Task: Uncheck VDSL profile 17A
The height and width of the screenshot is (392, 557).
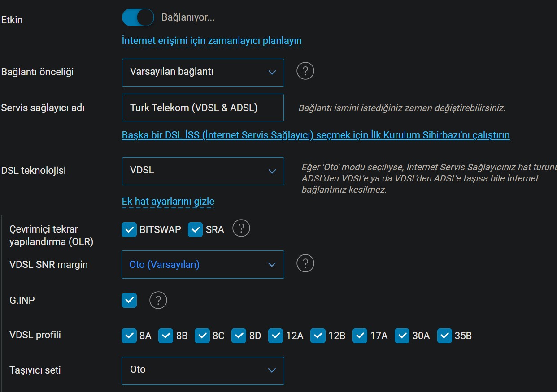Action: tap(360, 336)
